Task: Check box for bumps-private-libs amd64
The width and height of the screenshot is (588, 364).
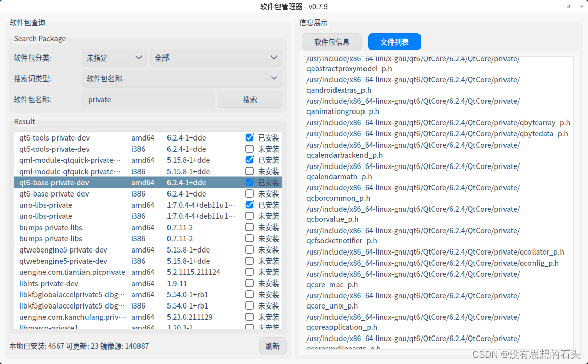Action: (x=249, y=227)
